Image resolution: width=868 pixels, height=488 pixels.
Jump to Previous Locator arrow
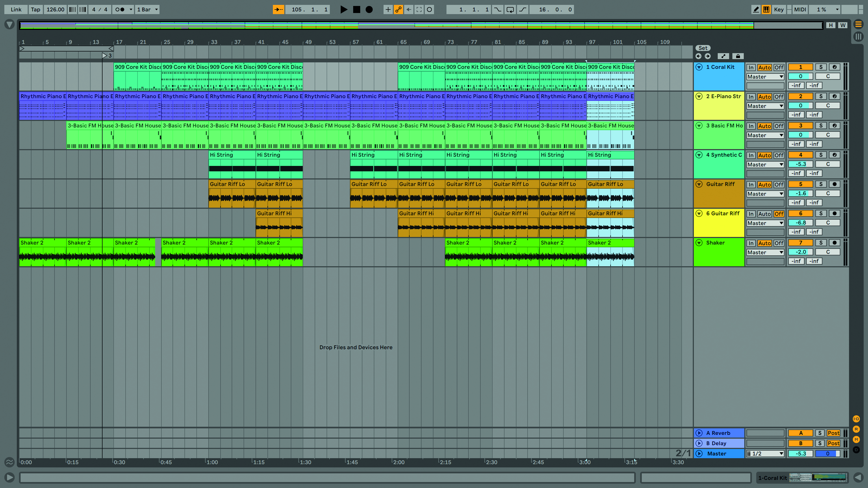tap(698, 56)
